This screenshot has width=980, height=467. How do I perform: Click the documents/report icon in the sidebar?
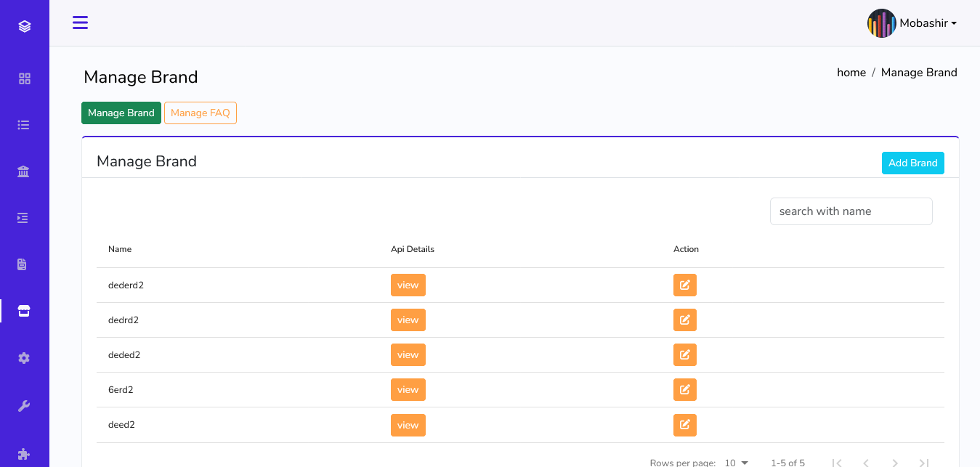23,264
